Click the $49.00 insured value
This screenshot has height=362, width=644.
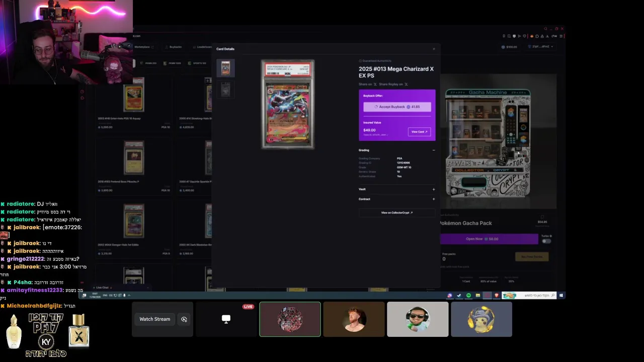(369, 130)
